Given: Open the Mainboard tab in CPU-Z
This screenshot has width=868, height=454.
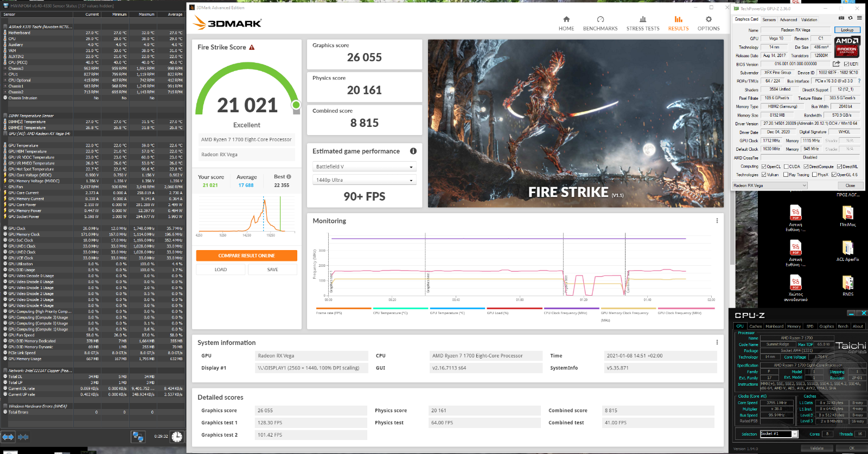Looking at the screenshot, I should pos(774,327).
